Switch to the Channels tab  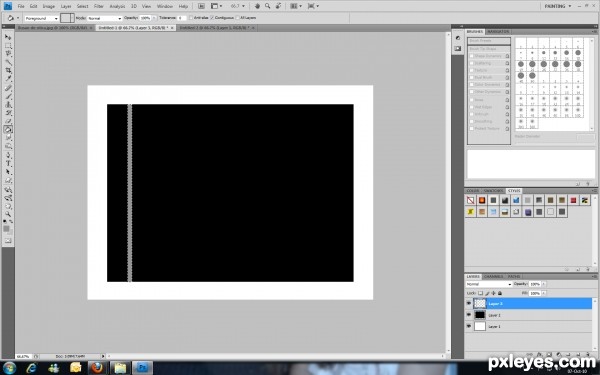(x=493, y=277)
